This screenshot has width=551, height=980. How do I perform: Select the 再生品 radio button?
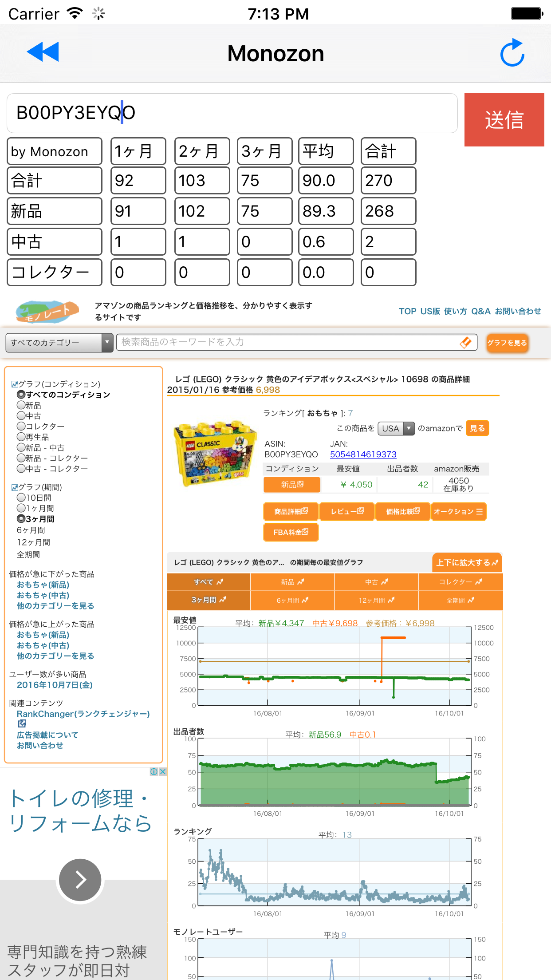tap(21, 437)
